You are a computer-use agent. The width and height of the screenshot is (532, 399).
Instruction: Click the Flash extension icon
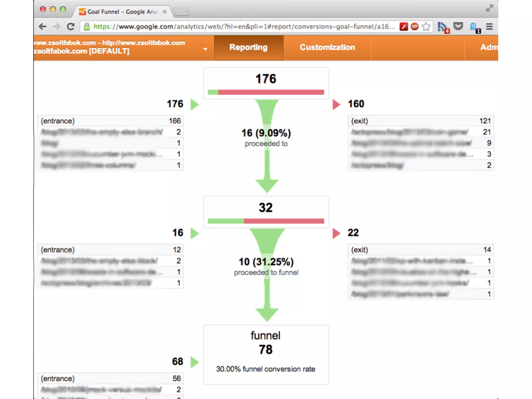click(x=403, y=26)
